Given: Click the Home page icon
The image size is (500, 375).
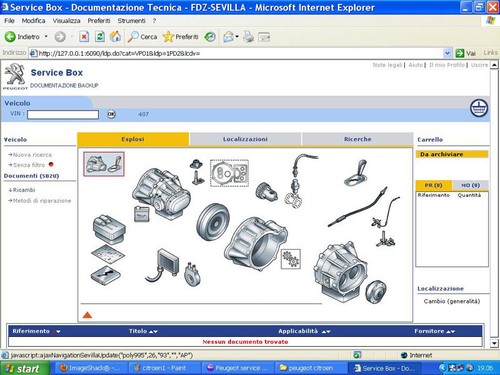Looking at the screenshot, I should pos(115,37).
